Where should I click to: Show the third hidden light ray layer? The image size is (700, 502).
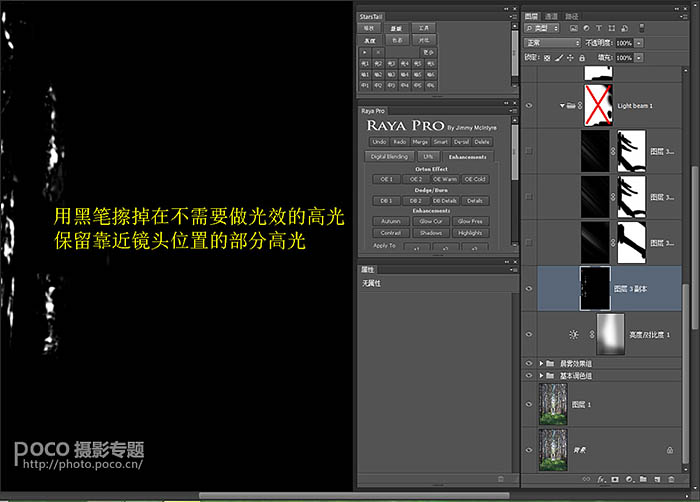point(529,243)
